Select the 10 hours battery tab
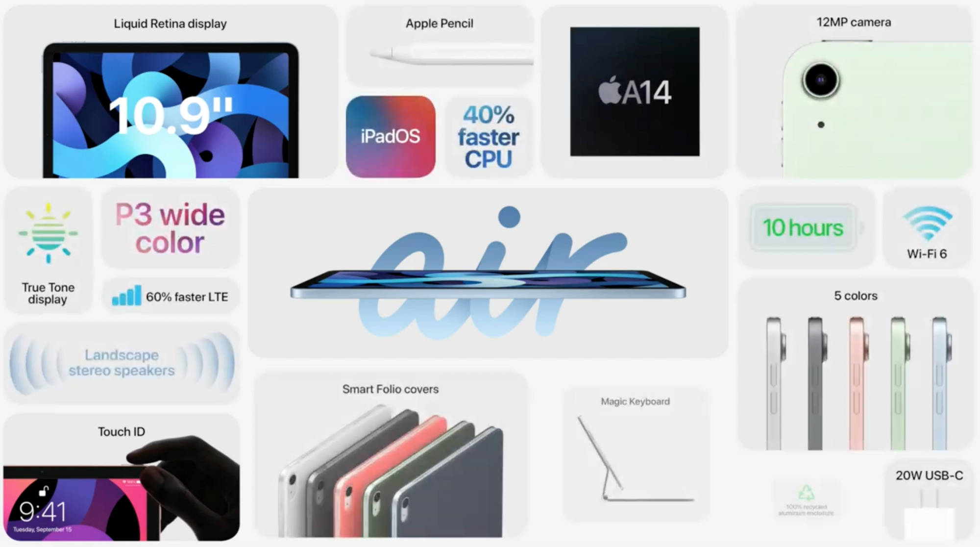The width and height of the screenshot is (980, 547). point(804,228)
